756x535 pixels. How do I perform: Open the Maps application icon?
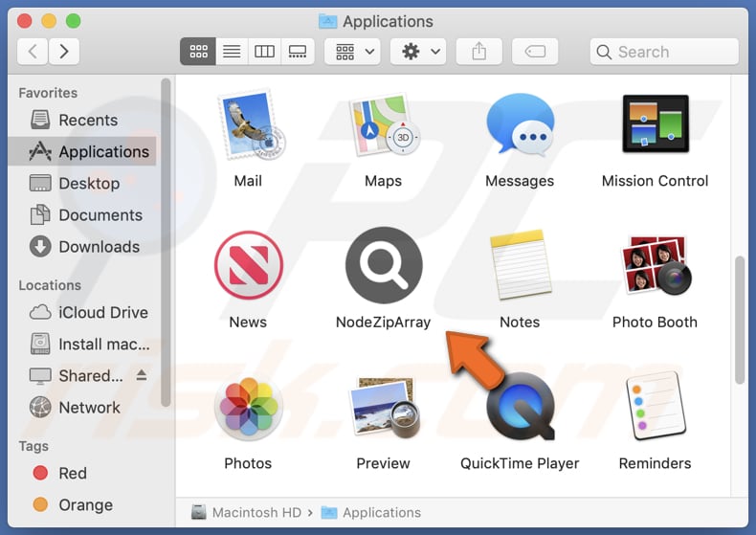pos(385,124)
